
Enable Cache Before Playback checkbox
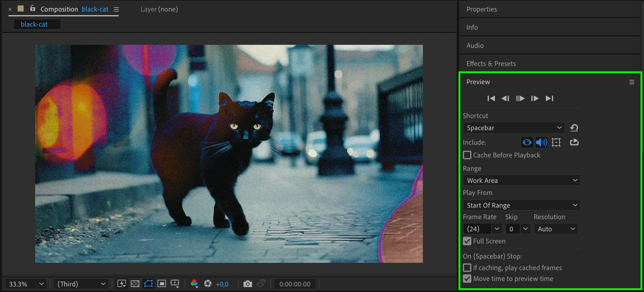[x=467, y=155]
